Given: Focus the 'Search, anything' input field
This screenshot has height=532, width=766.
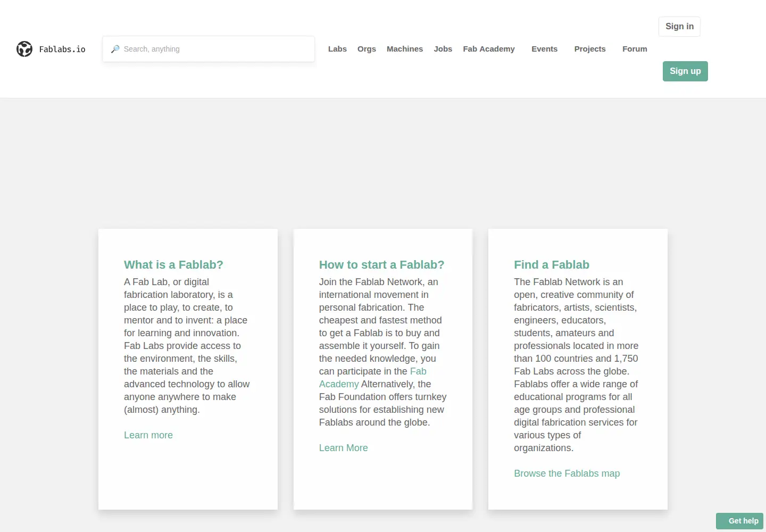Looking at the screenshot, I should coord(209,49).
